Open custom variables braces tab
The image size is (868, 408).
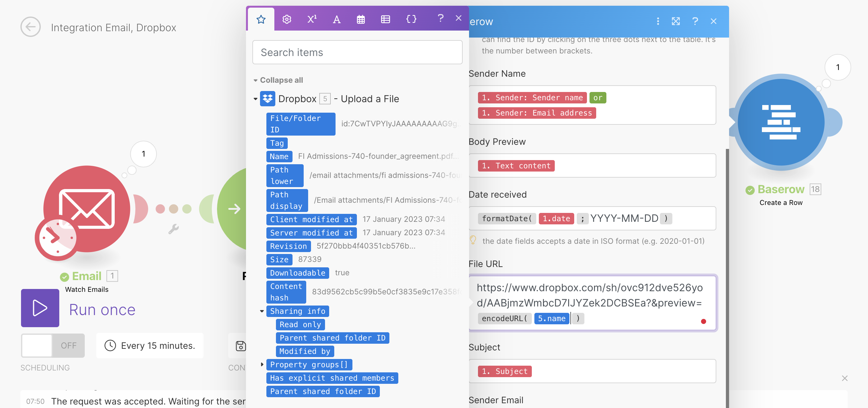[411, 19]
